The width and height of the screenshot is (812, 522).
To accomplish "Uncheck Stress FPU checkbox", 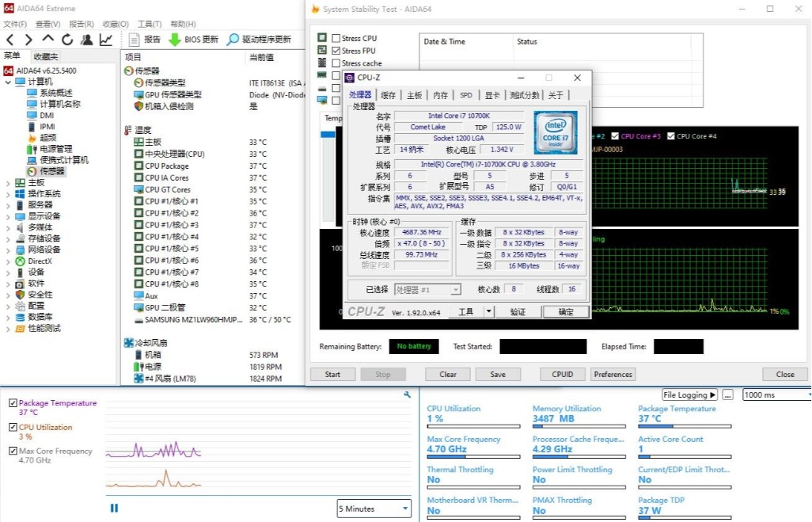I will pos(336,51).
